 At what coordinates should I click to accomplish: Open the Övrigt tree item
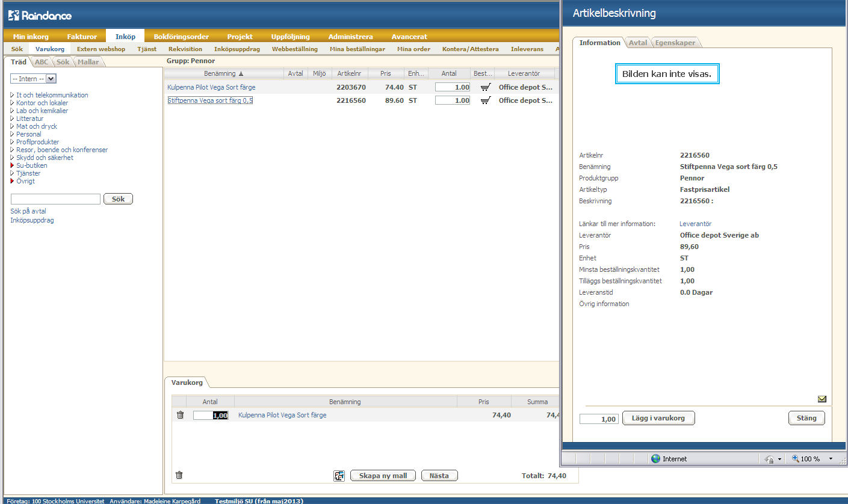pyautogui.click(x=25, y=181)
